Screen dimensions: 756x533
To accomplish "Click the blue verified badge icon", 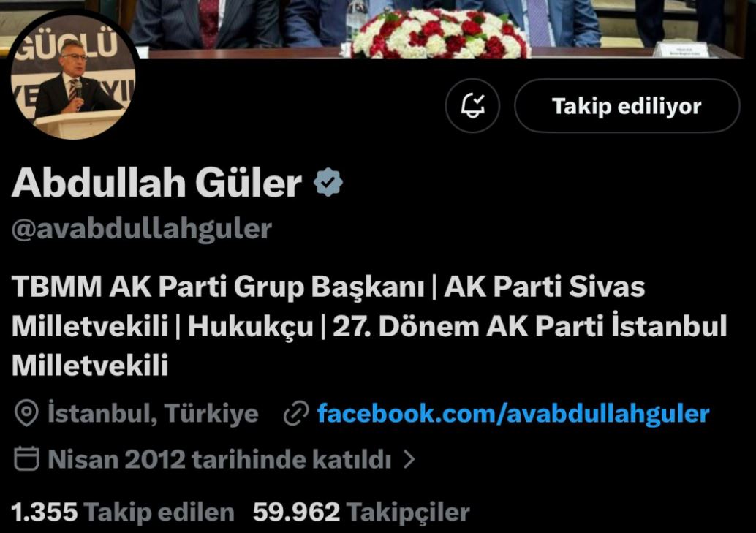I will click(328, 182).
